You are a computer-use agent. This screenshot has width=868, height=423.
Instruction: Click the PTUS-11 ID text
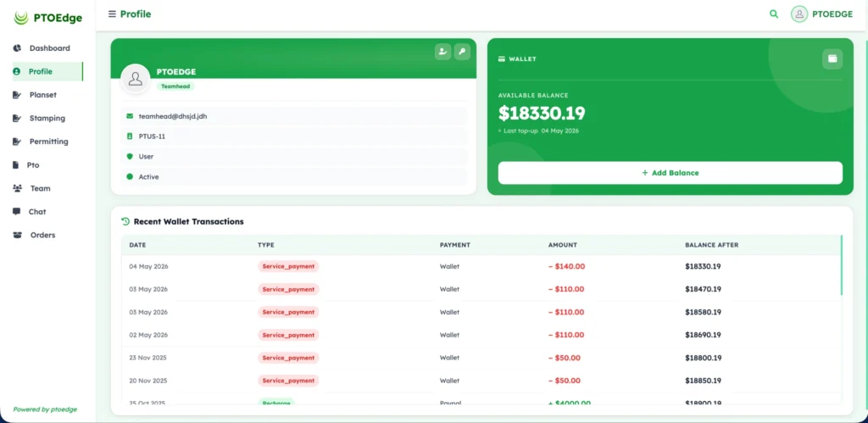pyautogui.click(x=152, y=136)
